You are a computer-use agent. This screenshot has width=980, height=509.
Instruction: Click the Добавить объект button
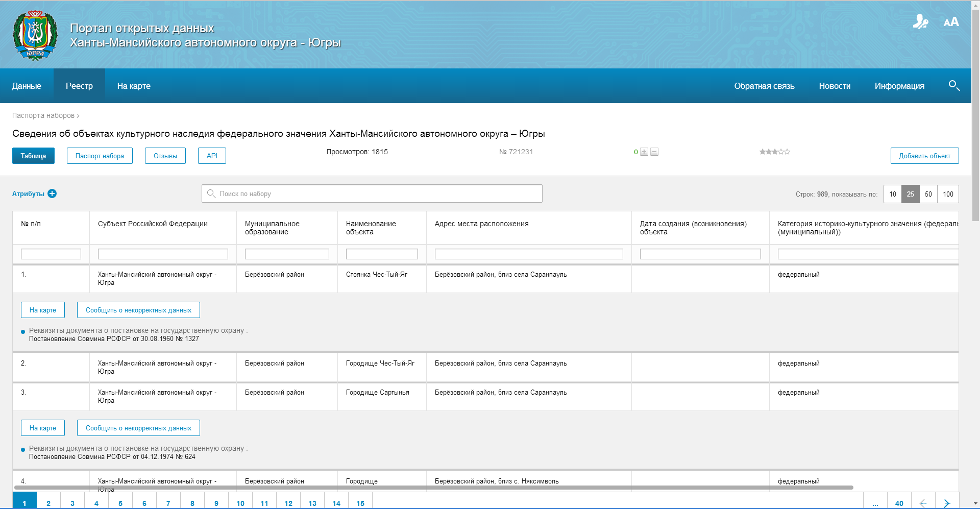coord(924,156)
